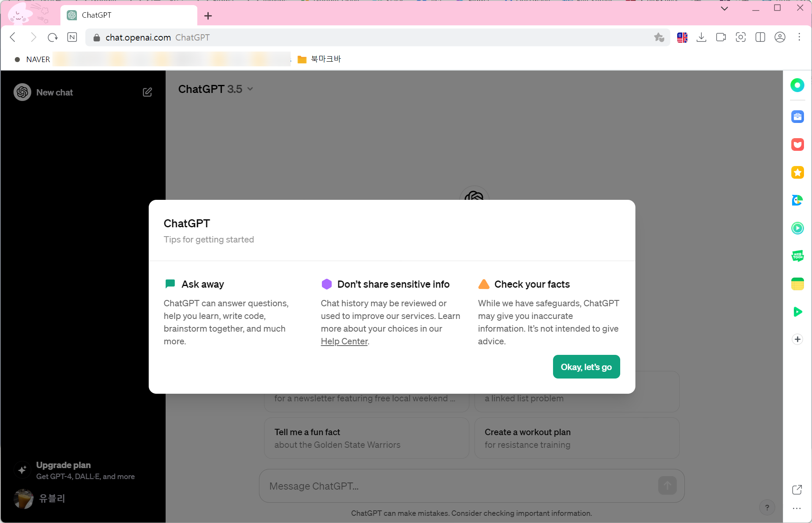This screenshot has height=523, width=812.
Task: Open the Help Center link
Action: click(x=344, y=341)
